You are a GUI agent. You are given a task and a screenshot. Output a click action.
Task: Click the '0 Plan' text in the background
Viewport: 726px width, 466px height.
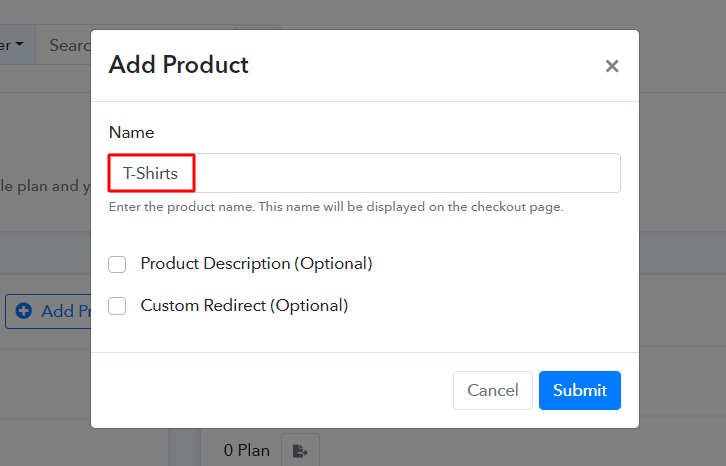[246, 450]
